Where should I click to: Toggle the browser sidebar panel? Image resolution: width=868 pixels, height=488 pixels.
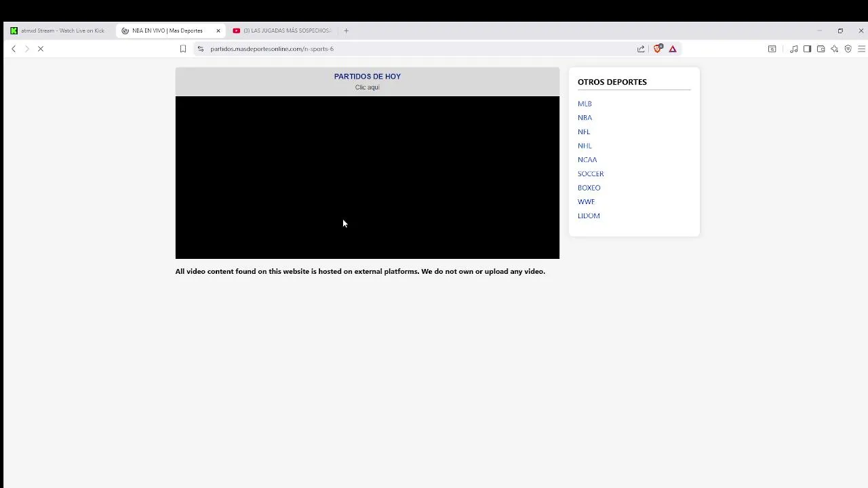coord(807,49)
